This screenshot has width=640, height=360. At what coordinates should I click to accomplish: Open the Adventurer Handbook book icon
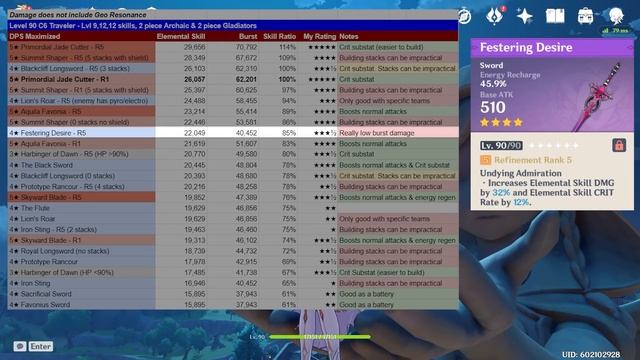555,16
